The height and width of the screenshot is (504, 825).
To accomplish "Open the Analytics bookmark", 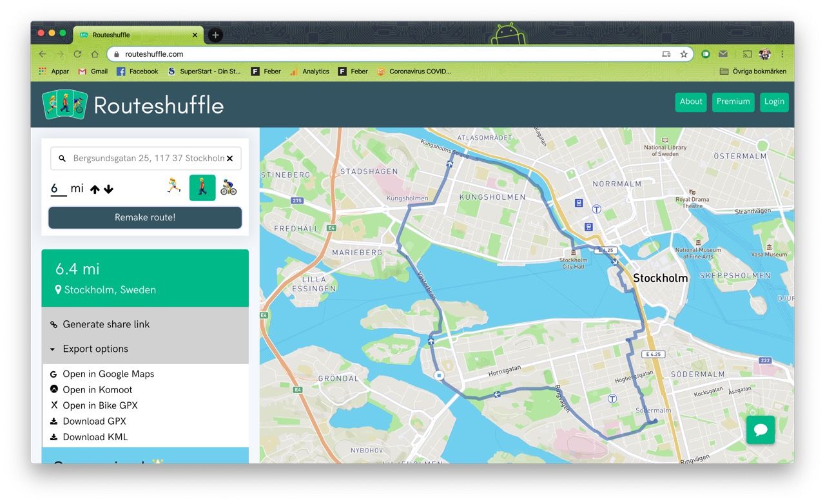I will [x=309, y=72].
